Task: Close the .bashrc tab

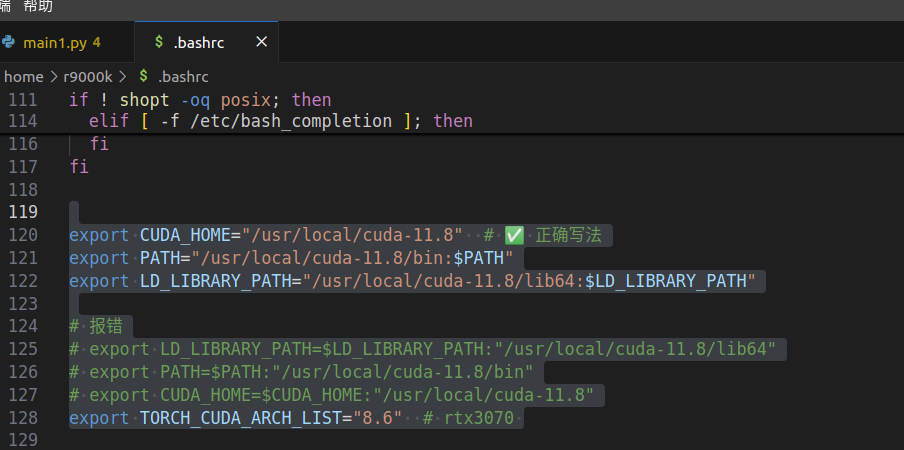Action: [262, 42]
